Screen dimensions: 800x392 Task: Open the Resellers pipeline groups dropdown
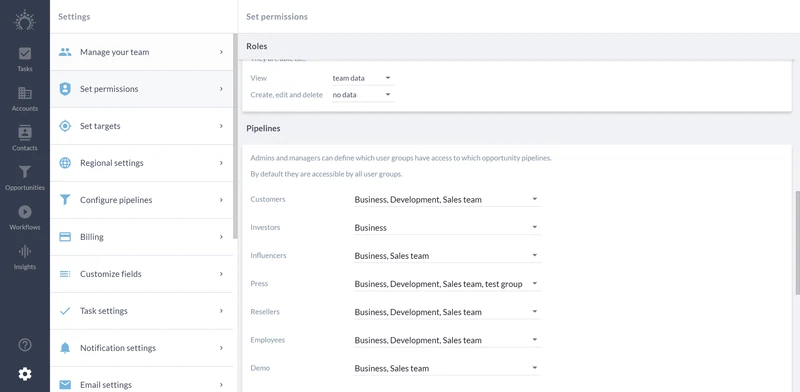pos(447,312)
